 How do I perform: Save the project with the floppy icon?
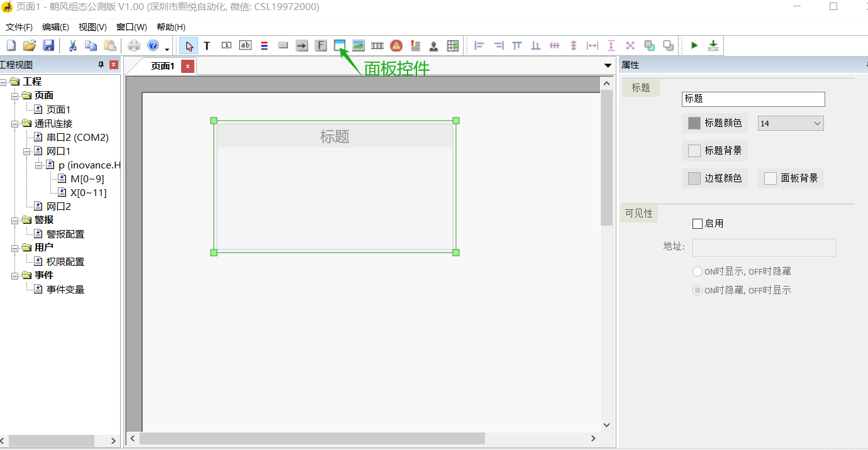[x=48, y=45]
